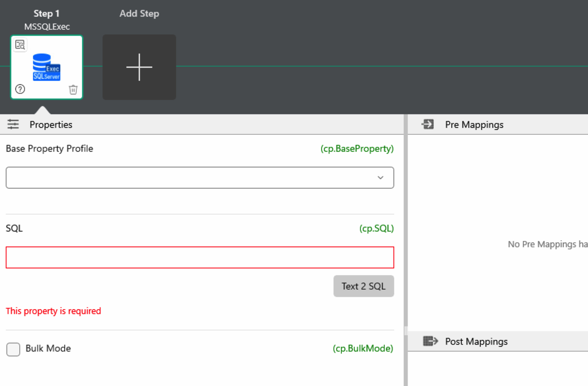Click the vertical panel splitter handle
Screen dimensions: 588x386
pyautogui.click(x=405, y=330)
